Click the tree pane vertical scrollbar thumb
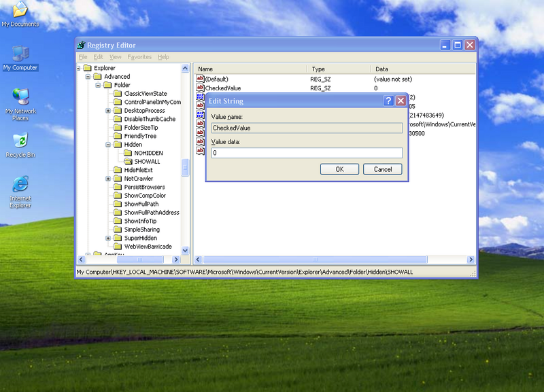This screenshot has height=392, width=544. [x=185, y=168]
